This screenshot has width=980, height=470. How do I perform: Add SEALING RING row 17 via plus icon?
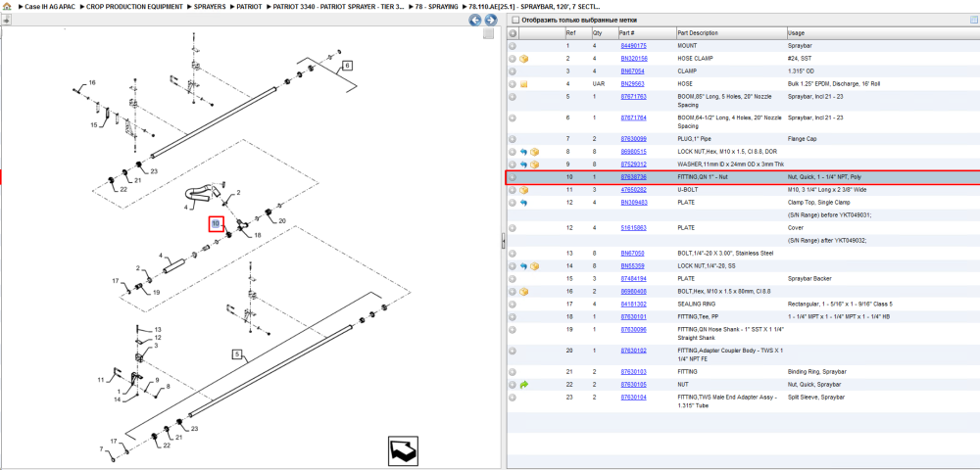[513, 304]
